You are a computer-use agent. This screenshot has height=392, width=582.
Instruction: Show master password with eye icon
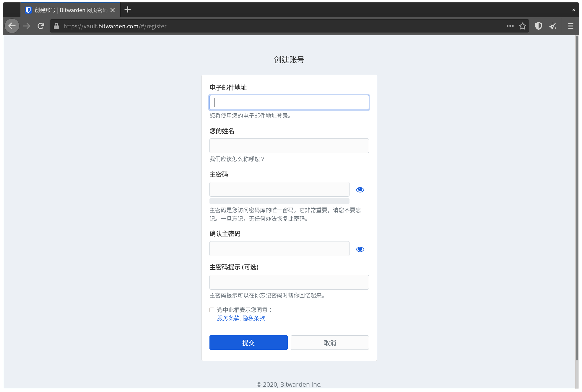[360, 190]
